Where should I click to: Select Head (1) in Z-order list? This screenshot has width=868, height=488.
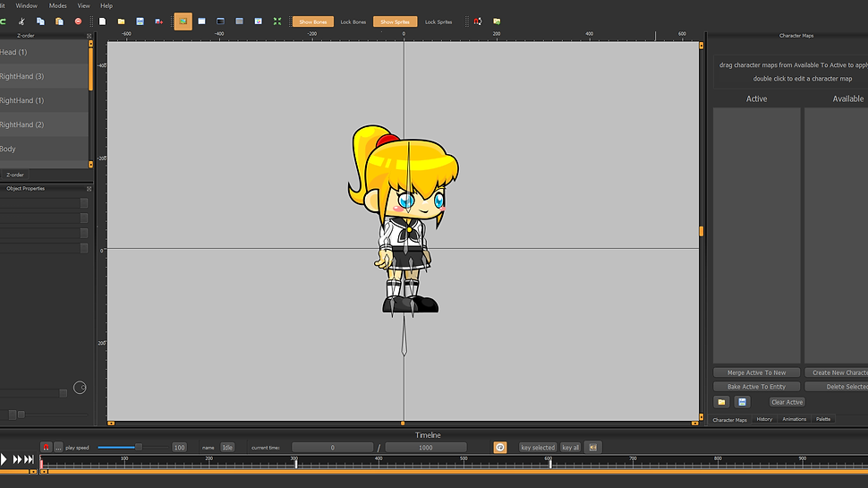[x=44, y=52]
